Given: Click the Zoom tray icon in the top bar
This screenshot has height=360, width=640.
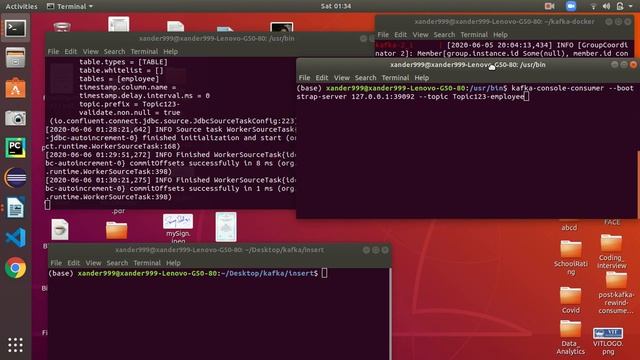Looking at the screenshot, I should pyautogui.click(x=571, y=6).
